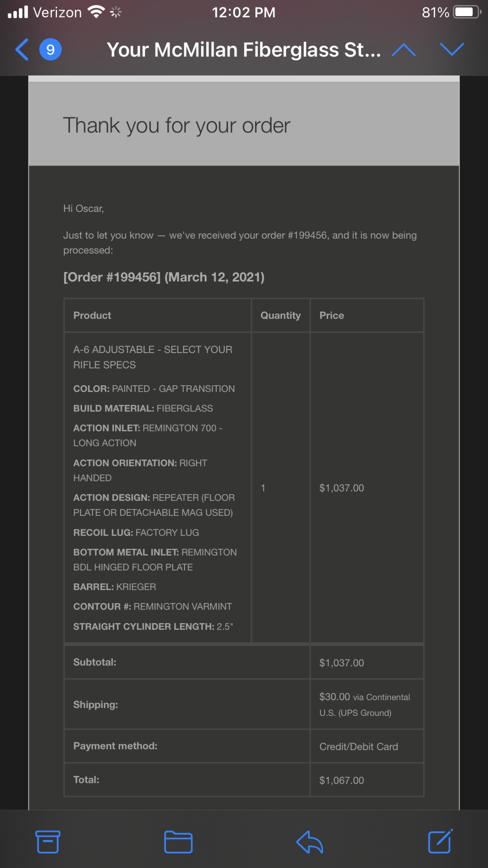Go to next message with down chevron

[x=452, y=50]
